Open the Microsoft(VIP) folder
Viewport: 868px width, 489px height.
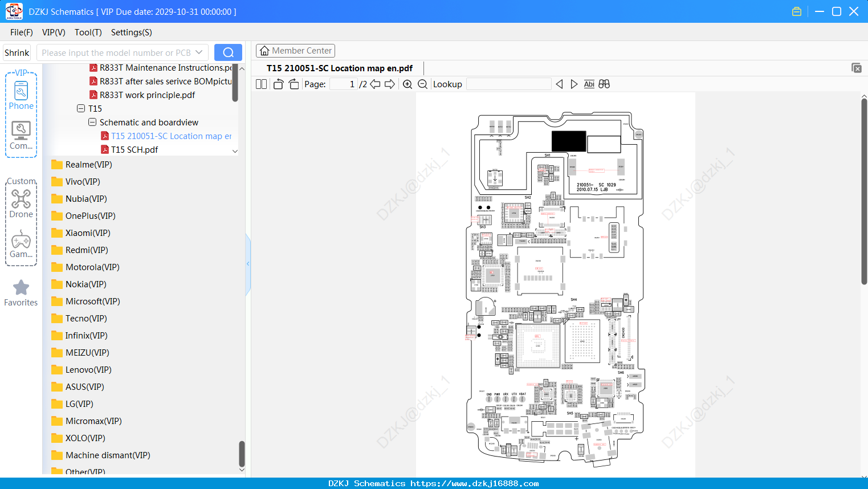[x=85, y=301]
